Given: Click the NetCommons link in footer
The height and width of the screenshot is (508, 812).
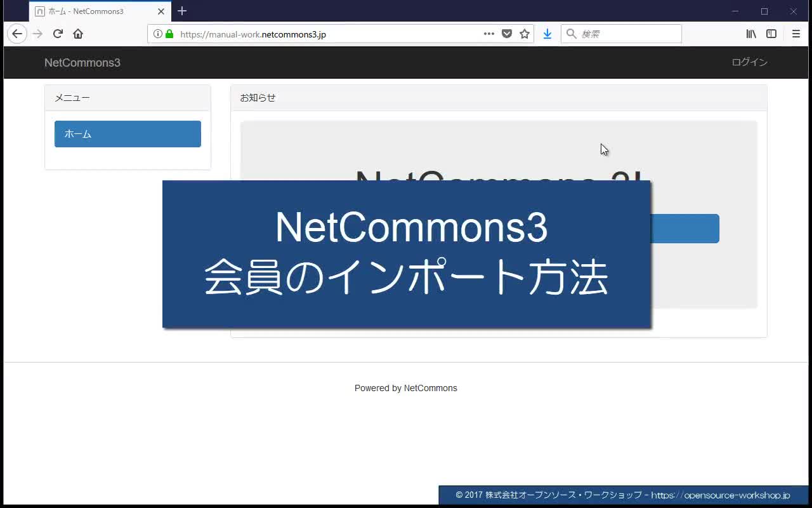Looking at the screenshot, I should coord(430,388).
